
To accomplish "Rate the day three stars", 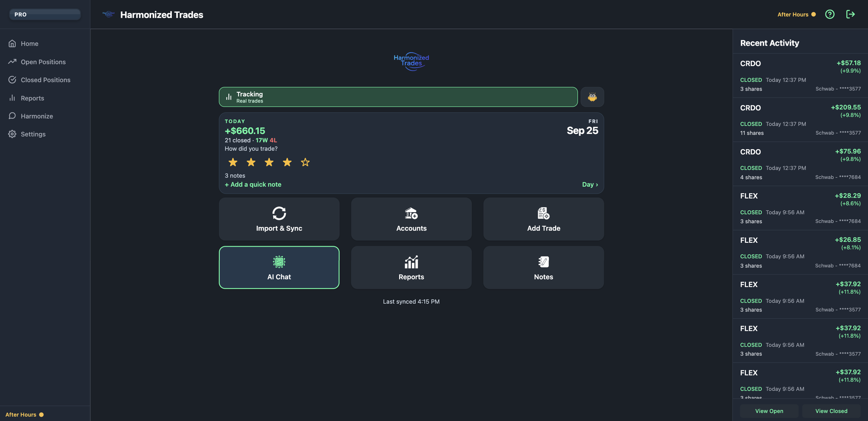I will 269,162.
